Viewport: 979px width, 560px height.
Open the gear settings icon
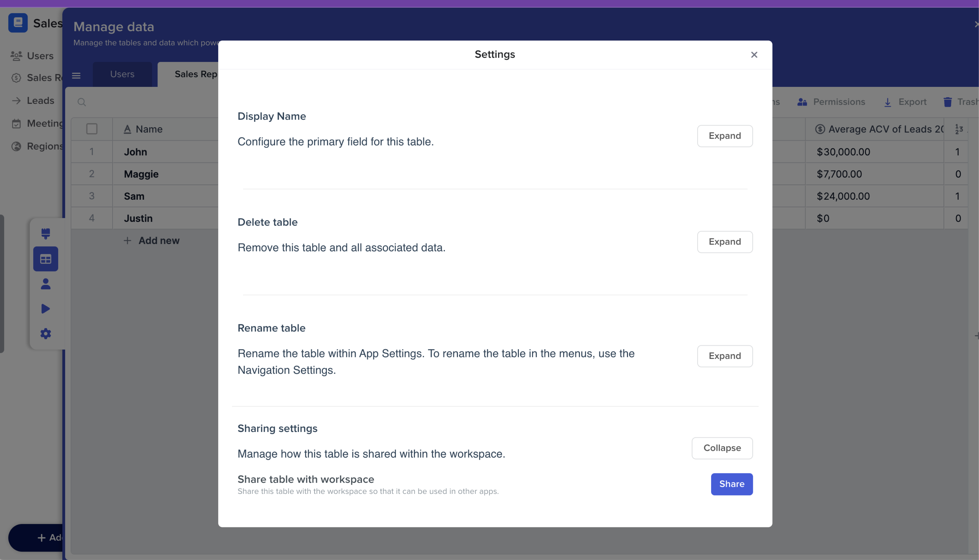(45, 334)
